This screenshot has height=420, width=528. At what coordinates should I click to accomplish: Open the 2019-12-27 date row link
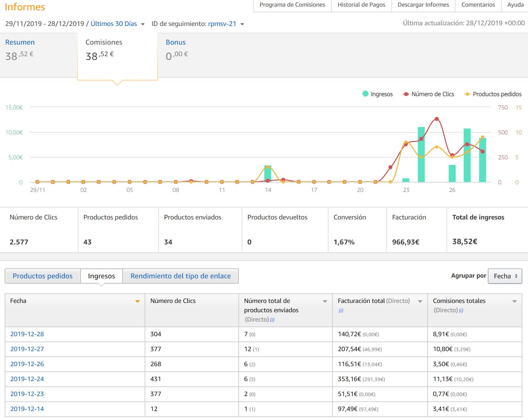point(27,349)
